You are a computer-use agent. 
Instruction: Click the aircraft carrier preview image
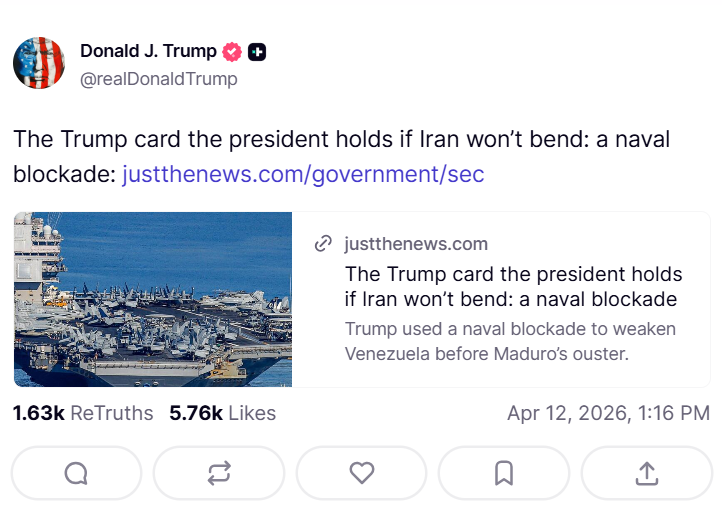pos(153,299)
